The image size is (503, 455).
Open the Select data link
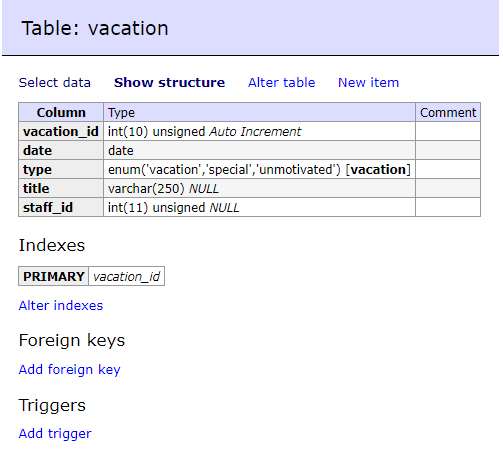[x=55, y=82]
